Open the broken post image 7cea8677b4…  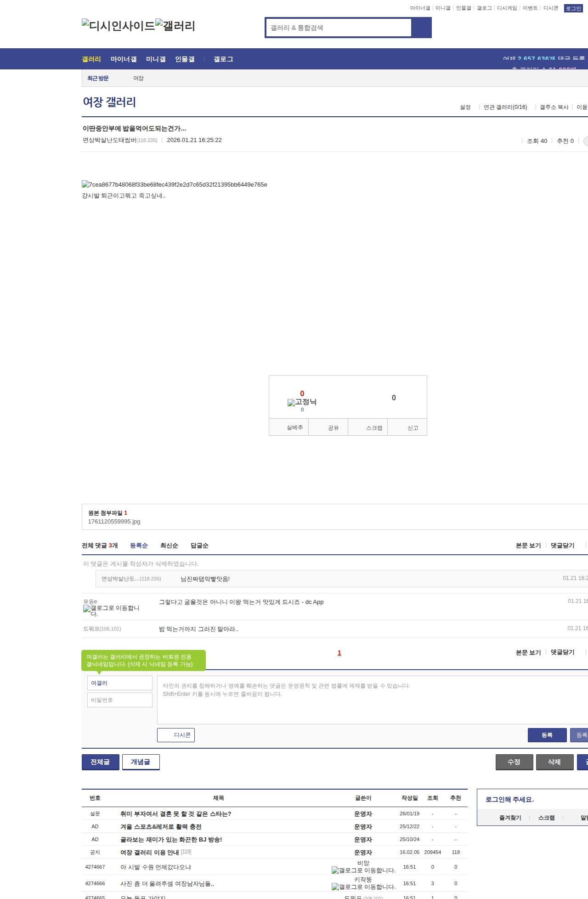[x=175, y=184]
